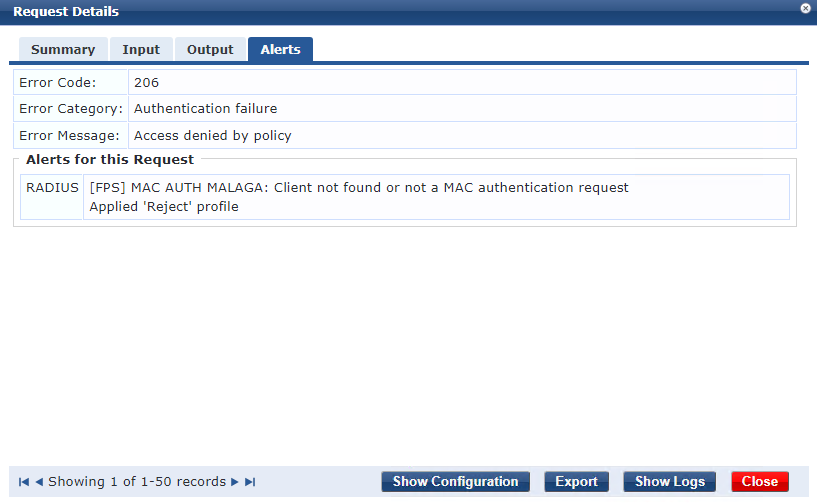Screen dimensions: 817x503
Task: Select the 'Authentication failure' category text
Action: (205, 108)
